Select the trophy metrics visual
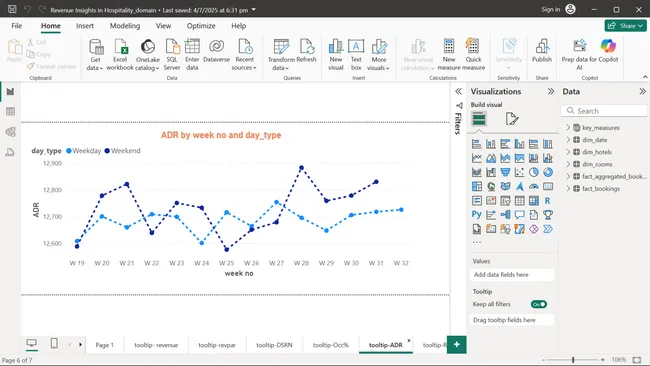Screen dimensions: 650x366 click(548, 215)
